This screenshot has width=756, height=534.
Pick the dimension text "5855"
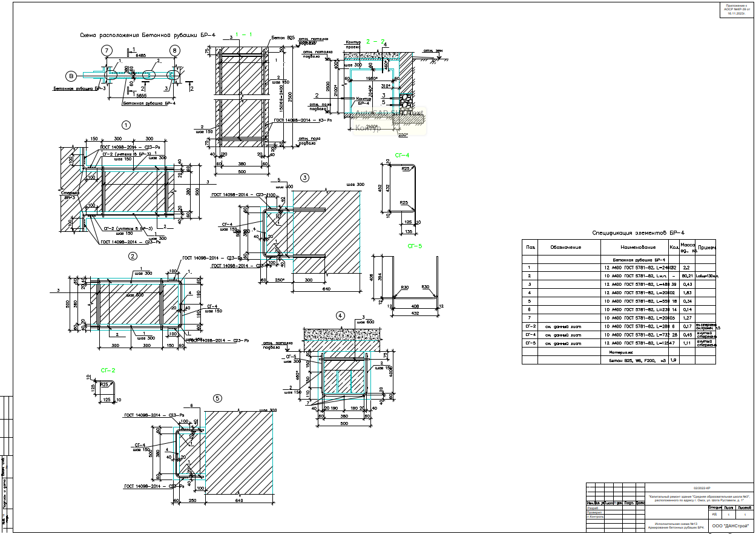point(140,96)
